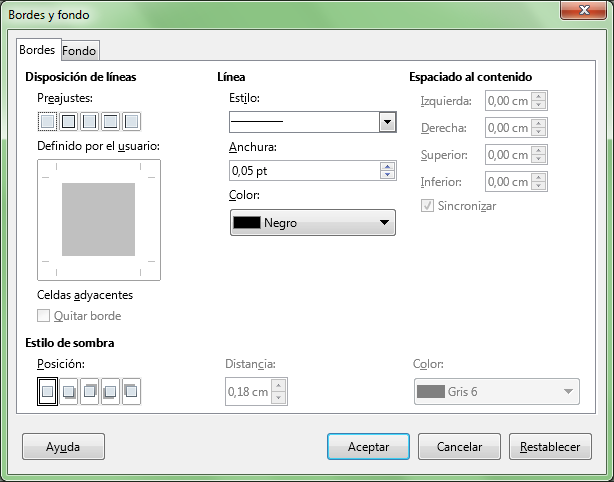614x482 pixels.
Task: Open the Gris 6 shadow color dropdown
Action: click(x=496, y=392)
